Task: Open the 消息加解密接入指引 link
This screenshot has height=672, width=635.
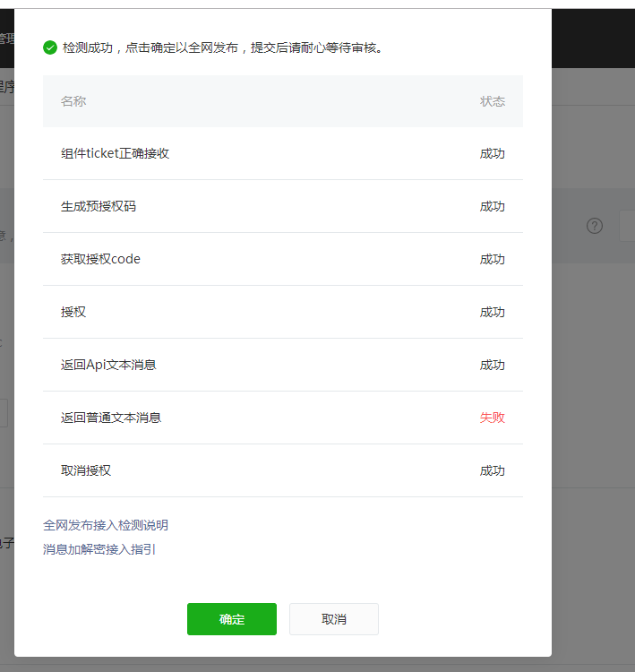Action: point(99,549)
